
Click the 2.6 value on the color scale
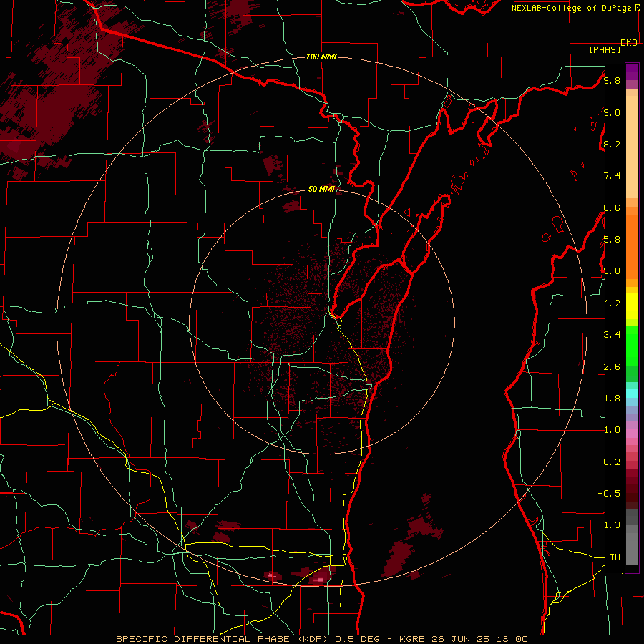pos(612,367)
